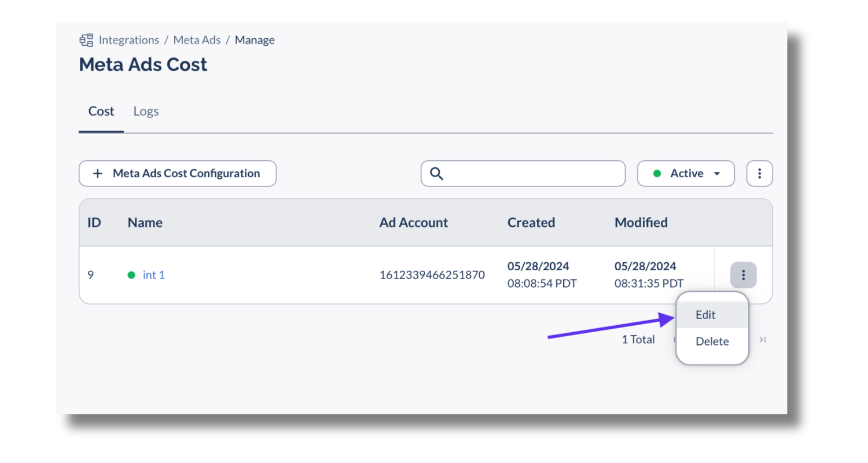Viewport: 868px width, 463px height.
Task: Click the Integrations breadcrumb icon
Action: pyautogui.click(x=86, y=41)
